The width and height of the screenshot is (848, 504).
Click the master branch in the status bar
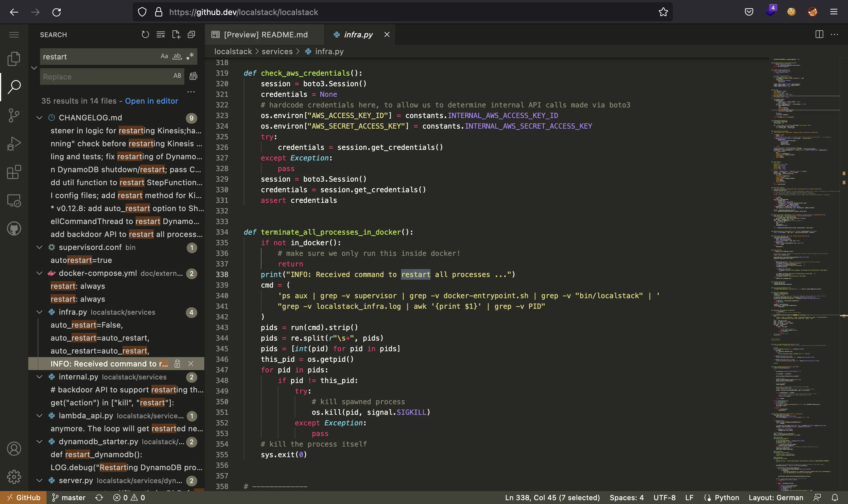point(68,498)
